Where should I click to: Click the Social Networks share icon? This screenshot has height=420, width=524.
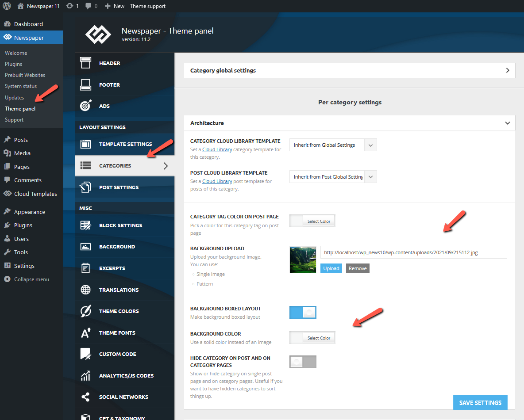click(85, 397)
